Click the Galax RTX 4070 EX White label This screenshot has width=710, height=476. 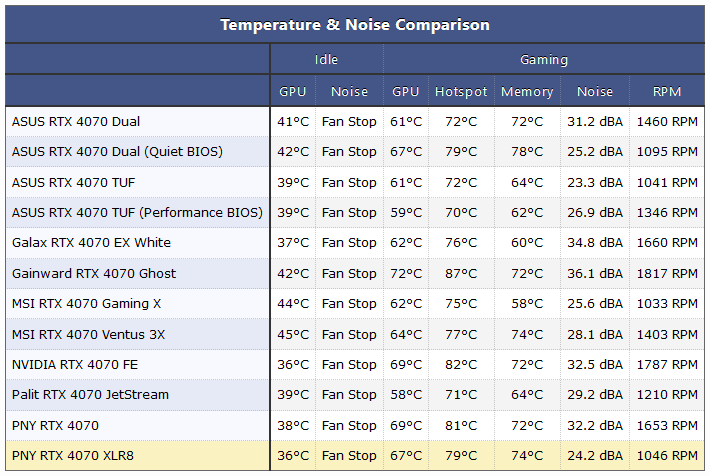(x=91, y=243)
